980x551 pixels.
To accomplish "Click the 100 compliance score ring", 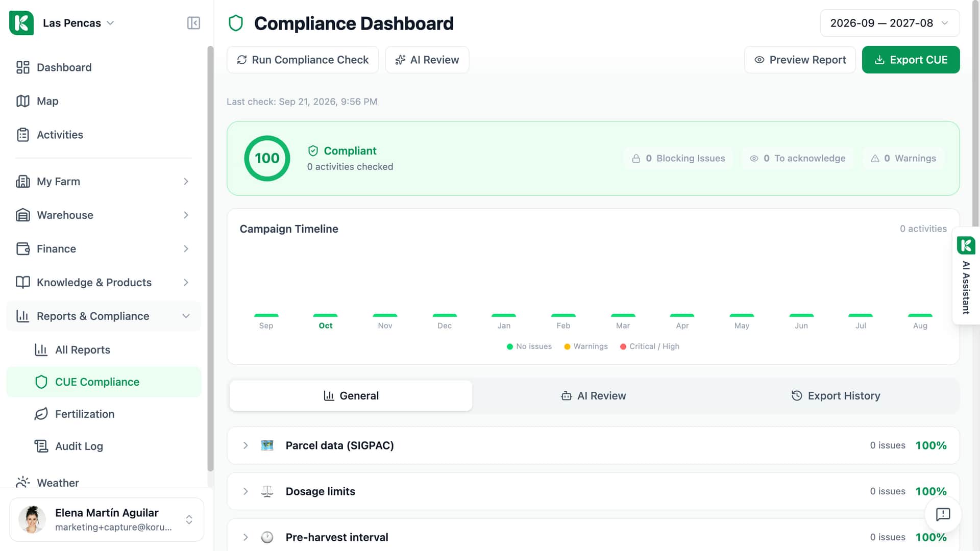I will 267,158.
